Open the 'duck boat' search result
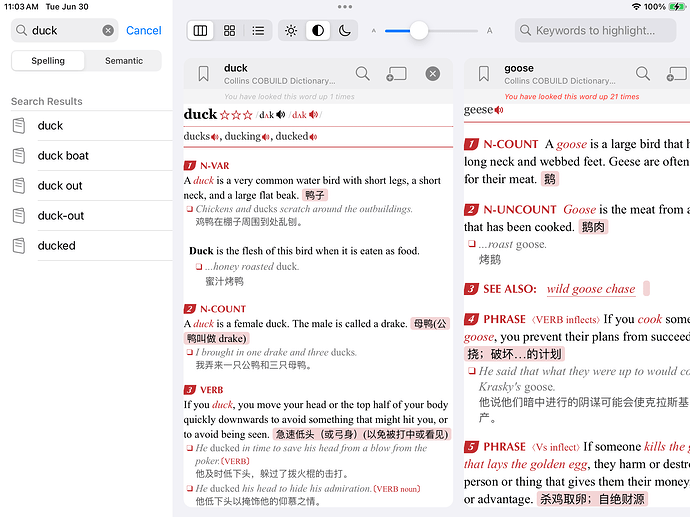The width and height of the screenshot is (690, 517). point(92,156)
